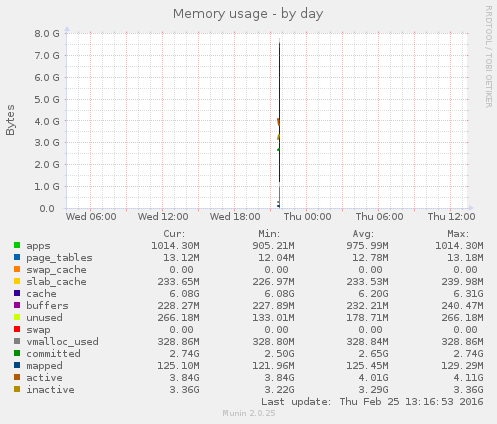Click the 'swap_cache' legend label
This screenshot has width=497, height=424.
(56, 270)
